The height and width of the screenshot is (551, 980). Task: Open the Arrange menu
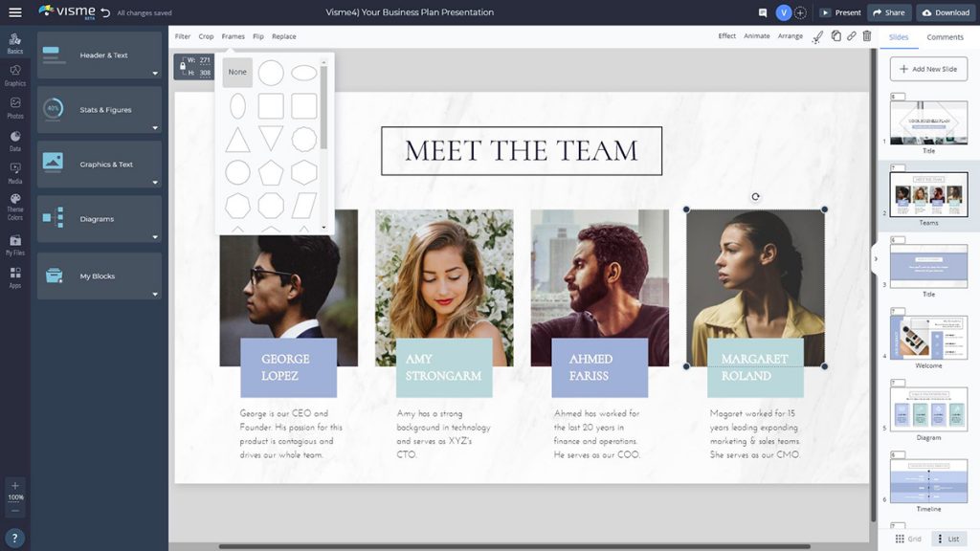(792, 35)
